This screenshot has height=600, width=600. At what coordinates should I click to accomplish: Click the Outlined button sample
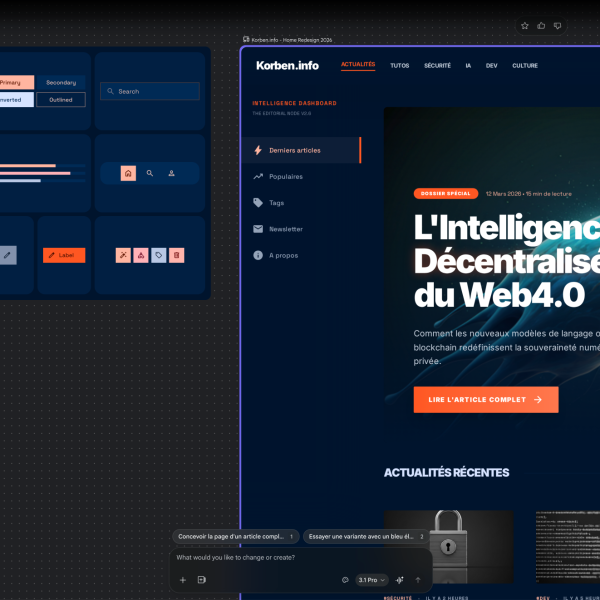point(61,99)
